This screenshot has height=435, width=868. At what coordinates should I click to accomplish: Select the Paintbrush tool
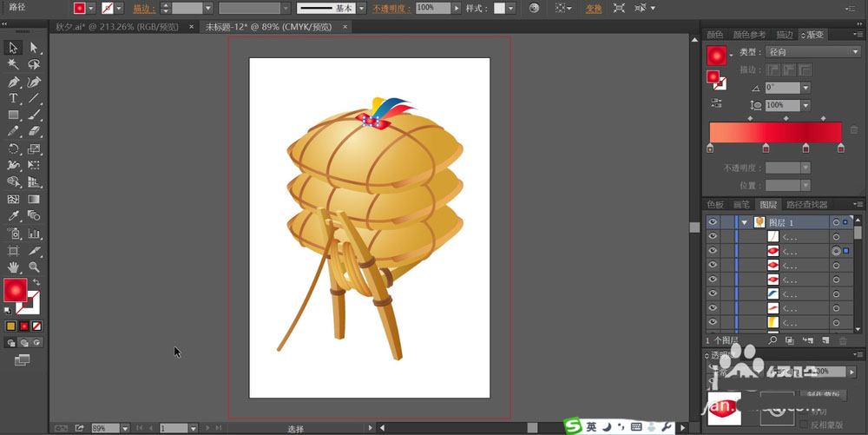[34, 115]
